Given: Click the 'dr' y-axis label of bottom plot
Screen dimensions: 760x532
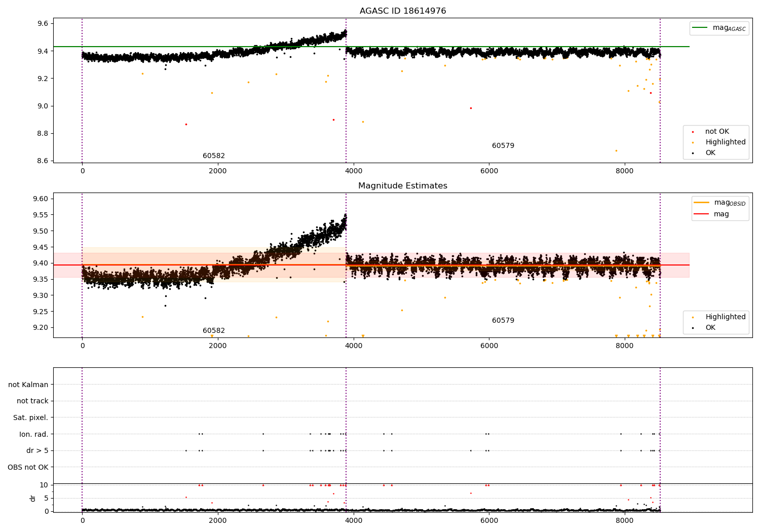Looking at the screenshot, I should [x=33, y=498].
